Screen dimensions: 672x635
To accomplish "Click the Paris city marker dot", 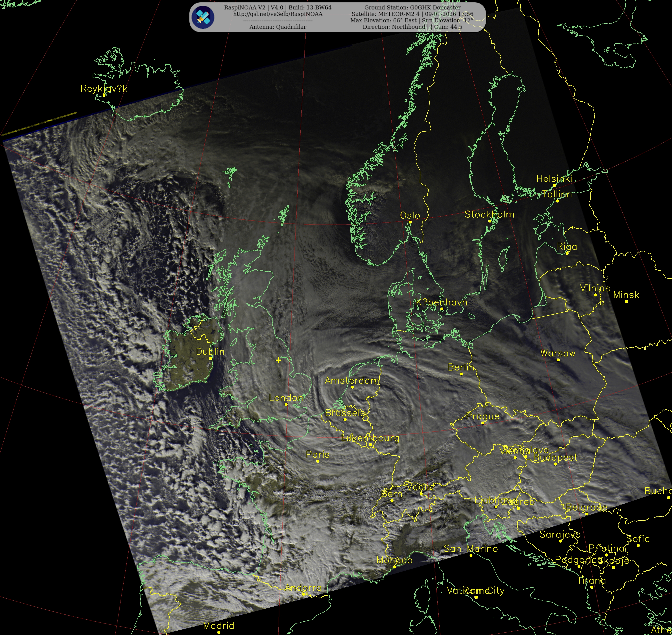I will coord(318,461).
